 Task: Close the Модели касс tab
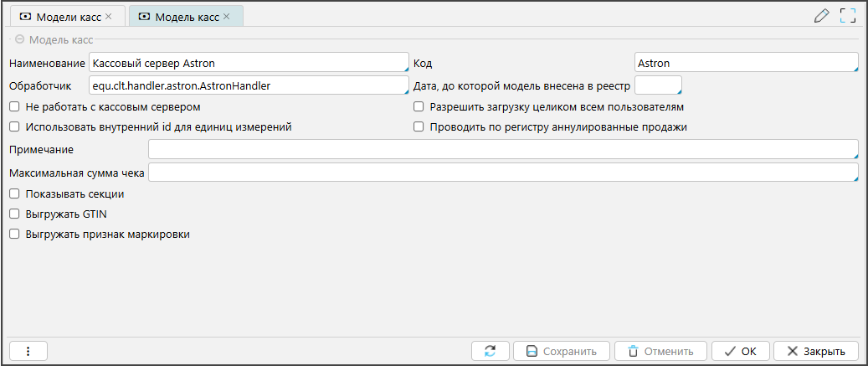click(108, 16)
